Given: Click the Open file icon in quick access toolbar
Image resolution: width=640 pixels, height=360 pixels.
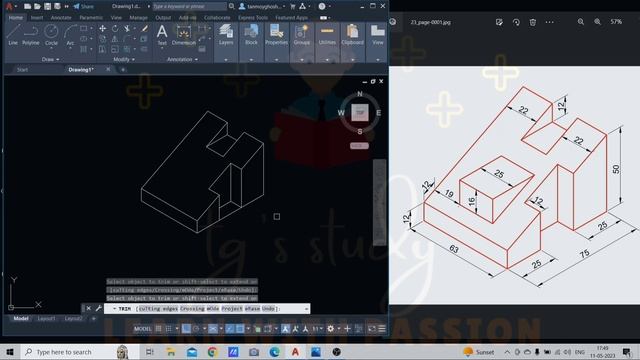Looking at the screenshot, I should click(x=37, y=6).
